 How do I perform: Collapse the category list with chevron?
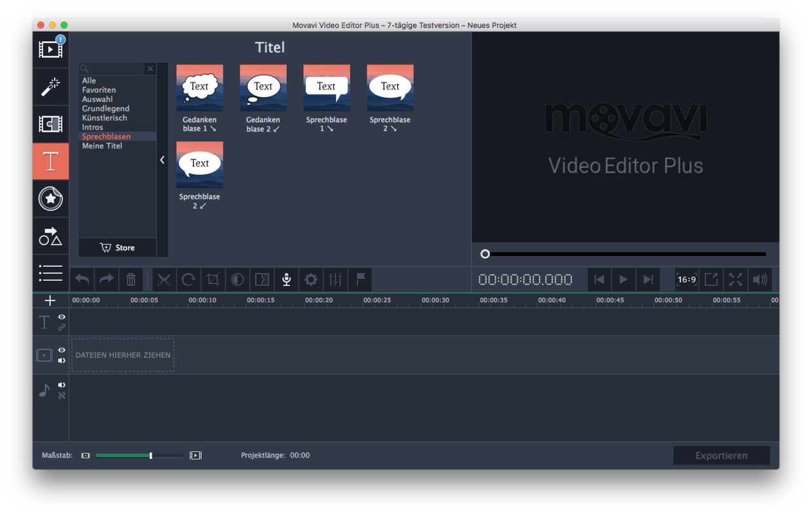pyautogui.click(x=162, y=160)
